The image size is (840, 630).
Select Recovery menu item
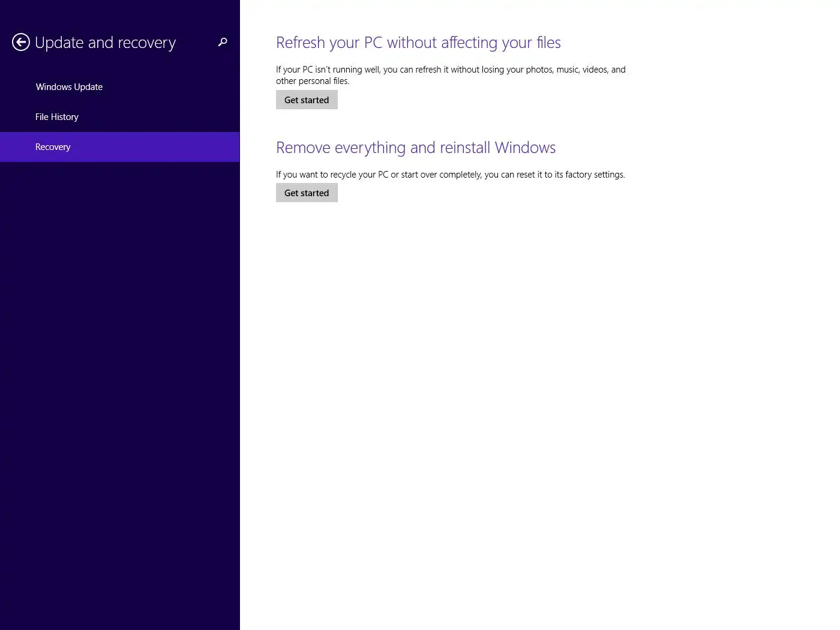pos(120,147)
